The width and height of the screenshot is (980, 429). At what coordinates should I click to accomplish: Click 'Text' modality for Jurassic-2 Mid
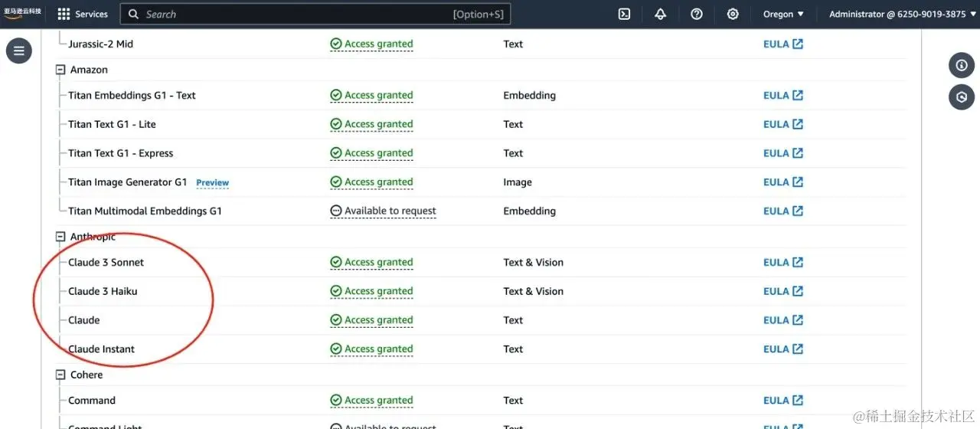click(513, 44)
